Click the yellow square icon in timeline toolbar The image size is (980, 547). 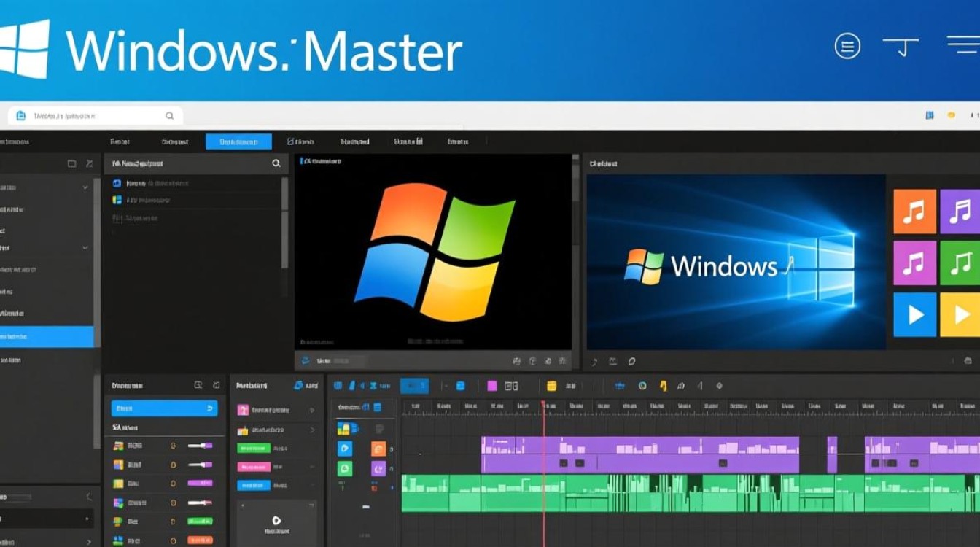tap(551, 386)
